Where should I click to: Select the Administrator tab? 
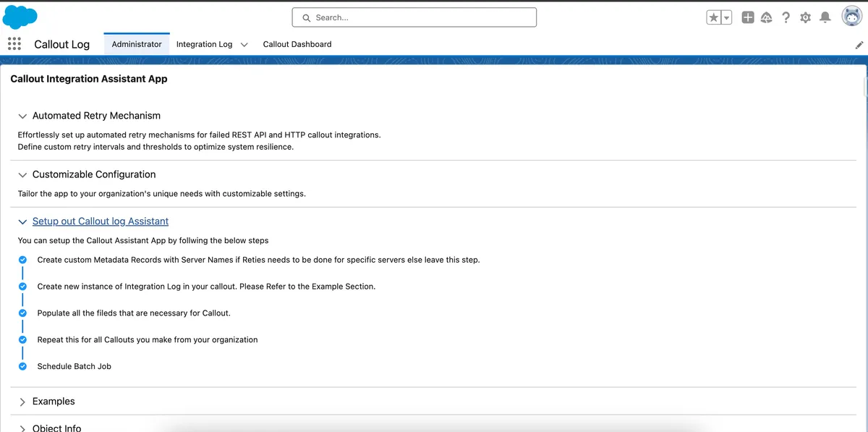[x=137, y=44]
